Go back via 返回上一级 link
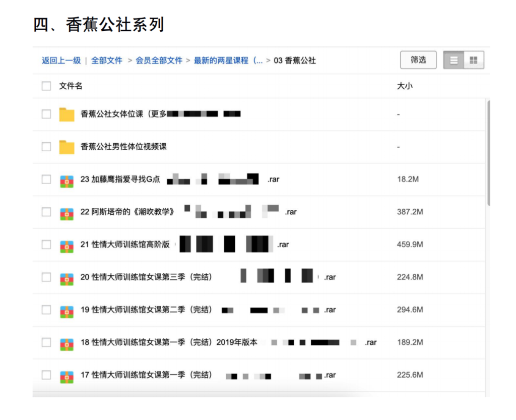This screenshot has height=420, width=516. click(61, 61)
